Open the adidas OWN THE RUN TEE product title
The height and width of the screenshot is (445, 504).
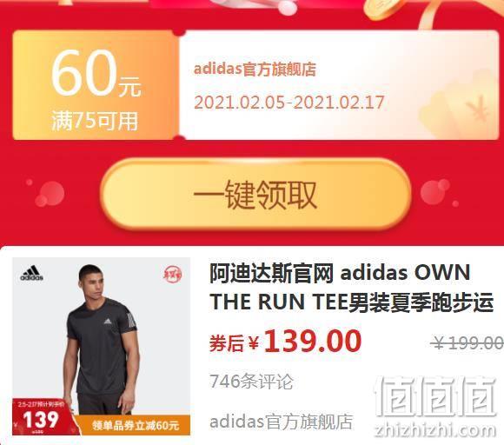(x=351, y=287)
